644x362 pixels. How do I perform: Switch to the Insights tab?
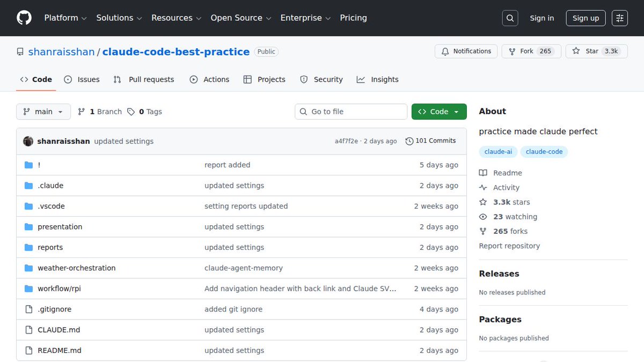[378, 79]
